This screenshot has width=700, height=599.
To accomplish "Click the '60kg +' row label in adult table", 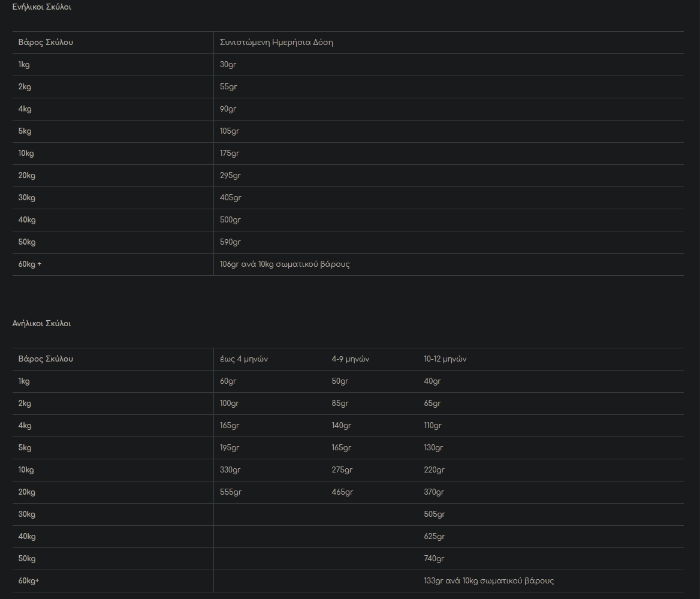I will [30, 264].
